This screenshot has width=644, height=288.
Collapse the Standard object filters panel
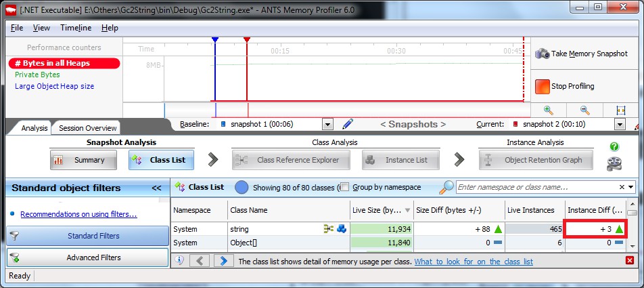pyautogui.click(x=156, y=188)
